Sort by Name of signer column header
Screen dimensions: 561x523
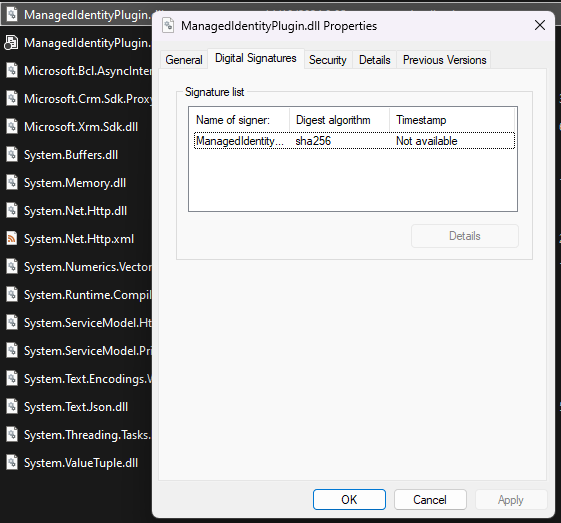(239, 120)
